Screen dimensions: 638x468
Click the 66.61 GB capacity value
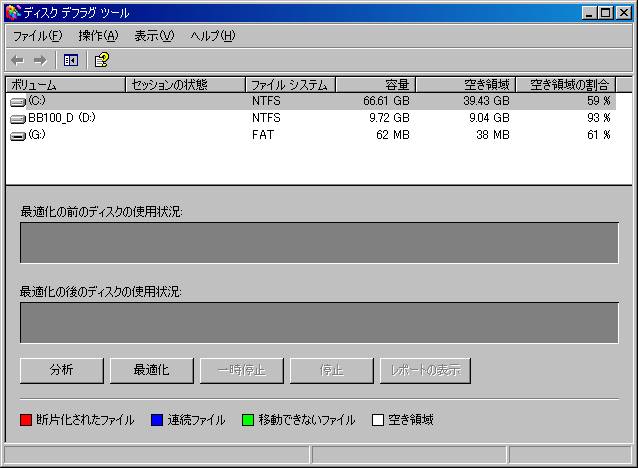[387, 101]
